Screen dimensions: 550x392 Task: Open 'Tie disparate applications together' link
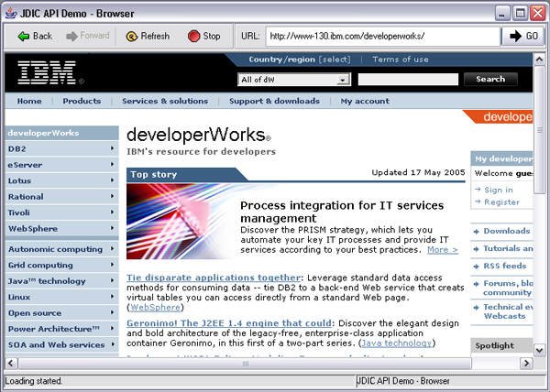(x=214, y=278)
